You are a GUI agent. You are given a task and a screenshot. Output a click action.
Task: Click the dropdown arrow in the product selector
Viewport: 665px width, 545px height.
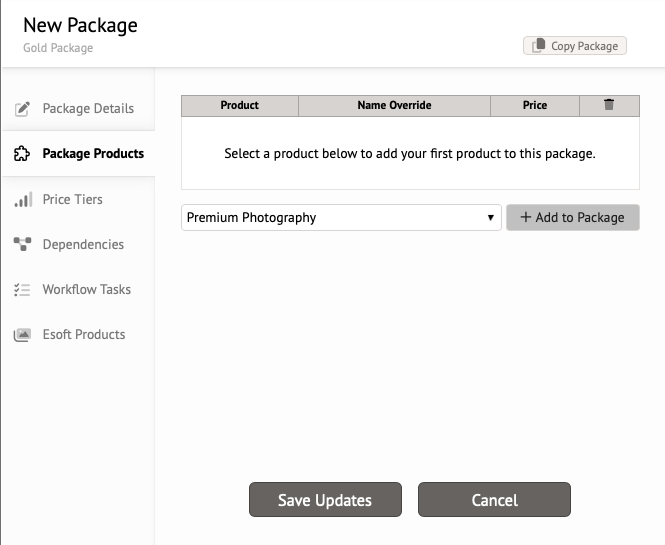click(x=490, y=218)
